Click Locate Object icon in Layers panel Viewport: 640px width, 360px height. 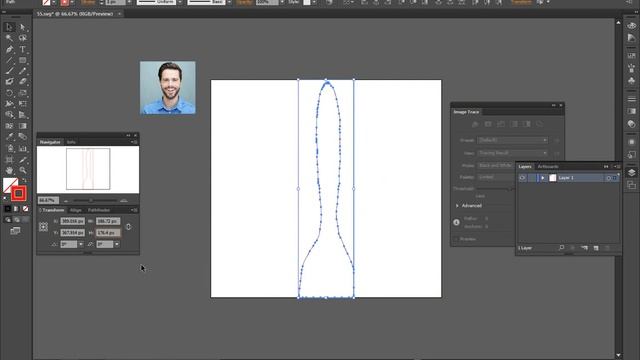[561, 248]
